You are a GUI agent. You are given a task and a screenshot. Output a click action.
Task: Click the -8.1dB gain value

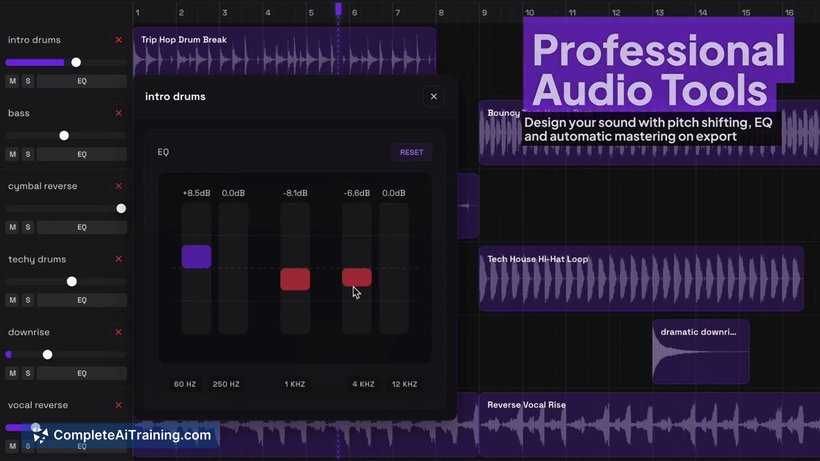click(x=295, y=193)
